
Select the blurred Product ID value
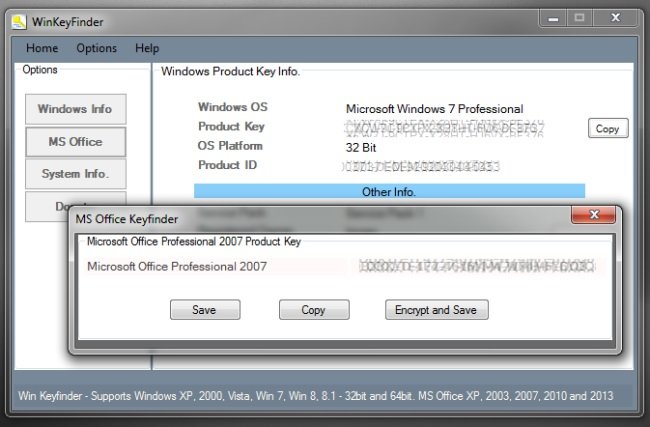point(422,166)
